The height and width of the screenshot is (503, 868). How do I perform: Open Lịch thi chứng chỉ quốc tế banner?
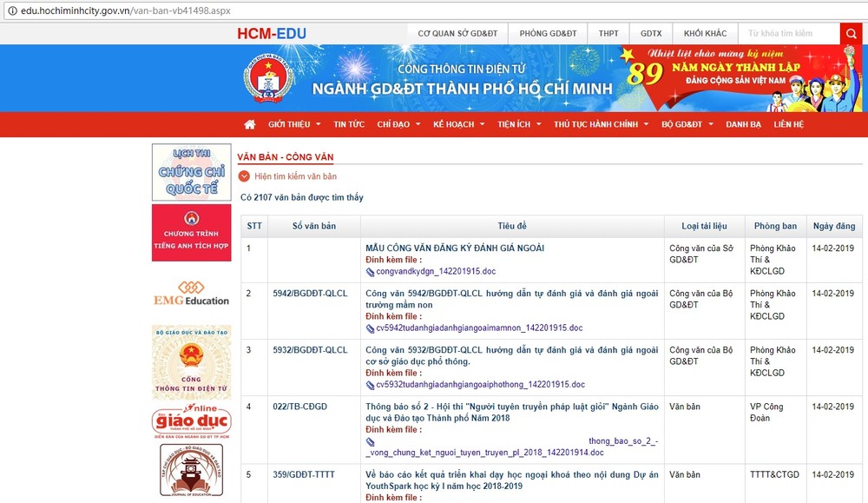[x=191, y=173]
